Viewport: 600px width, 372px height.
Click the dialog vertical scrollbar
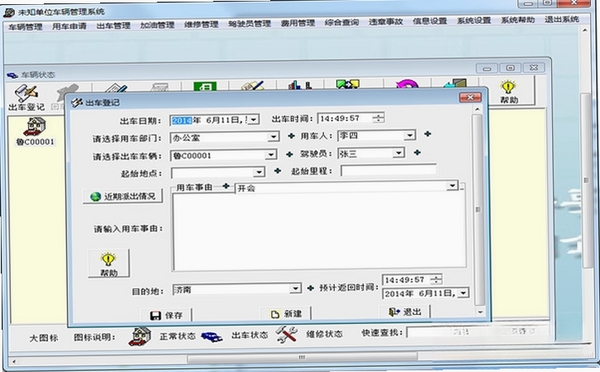pos(478,210)
